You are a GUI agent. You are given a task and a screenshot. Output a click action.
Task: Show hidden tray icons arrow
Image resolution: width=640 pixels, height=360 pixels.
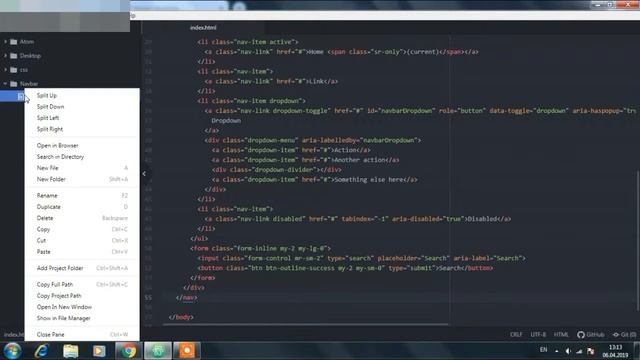556,351
